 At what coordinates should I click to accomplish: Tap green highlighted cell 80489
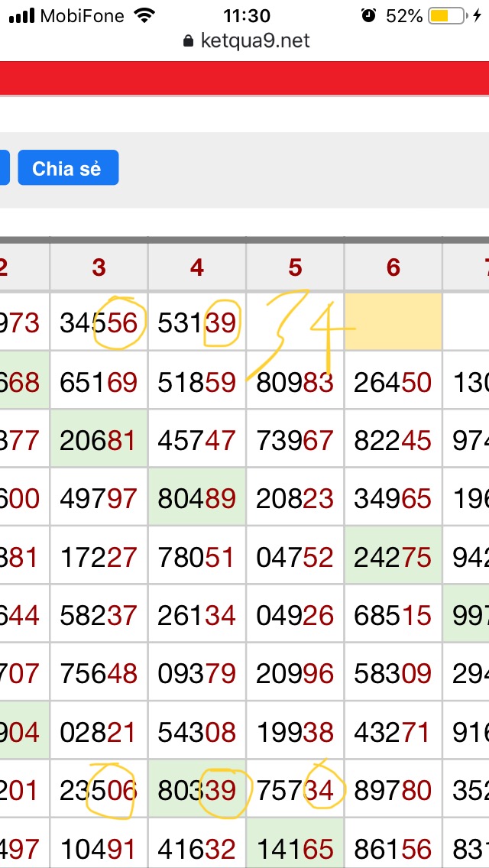pyautogui.click(x=197, y=498)
